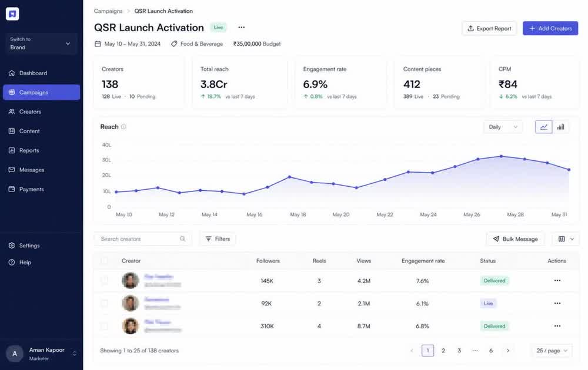Viewport: 588px width, 370px height.
Task: Click the Total reach 3.8Cr value
Action: [214, 84]
